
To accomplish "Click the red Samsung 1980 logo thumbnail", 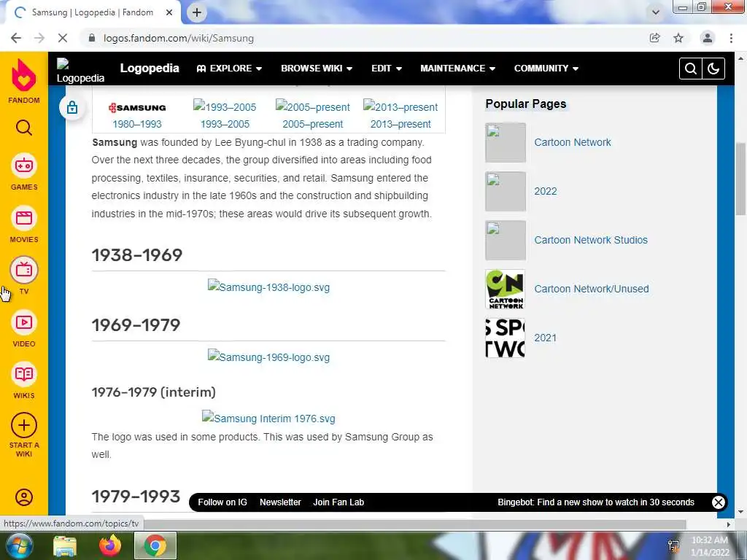I will [137, 108].
